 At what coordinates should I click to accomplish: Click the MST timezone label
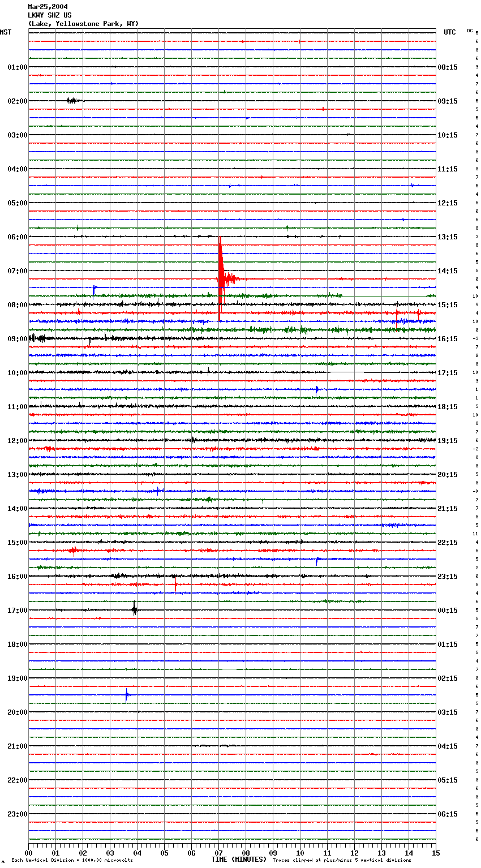[x=6, y=32]
